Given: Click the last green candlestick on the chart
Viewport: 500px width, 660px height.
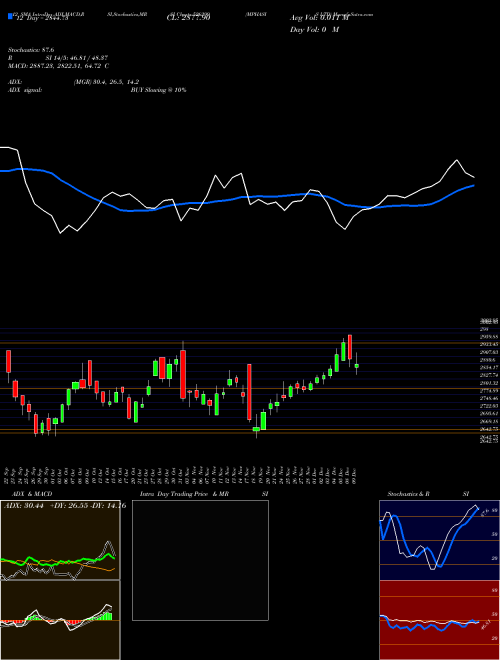Looking at the screenshot, I should coord(356,366).
